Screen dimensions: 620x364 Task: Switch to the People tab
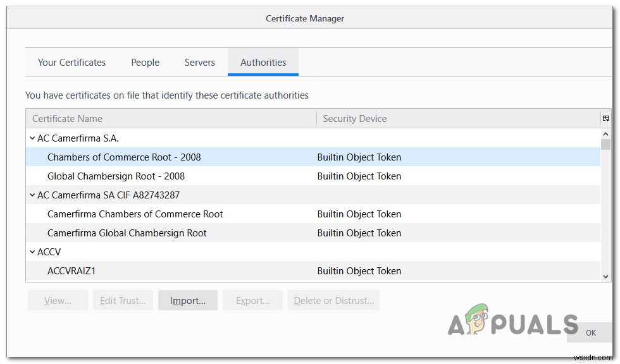tap(145, 62)
